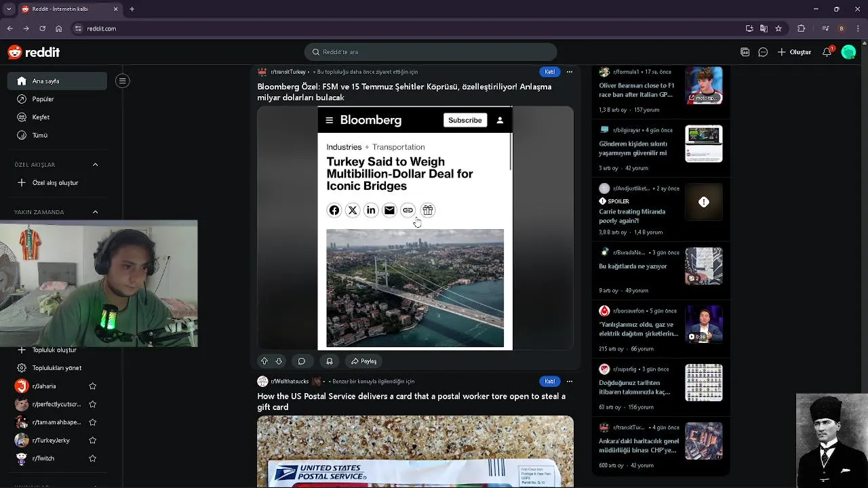The image size is (868, 488).
Task: Close the Reddit browser tab
Action: click(115, 9)
